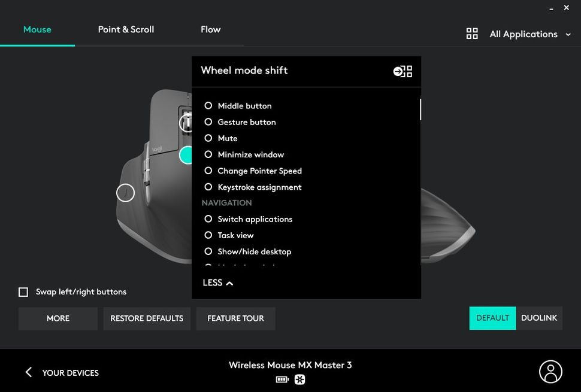The height and width of the screenshot is (392, 581).
Task: Go back using the YOUR DEVICES chevron
Action: tap(28, 372)
